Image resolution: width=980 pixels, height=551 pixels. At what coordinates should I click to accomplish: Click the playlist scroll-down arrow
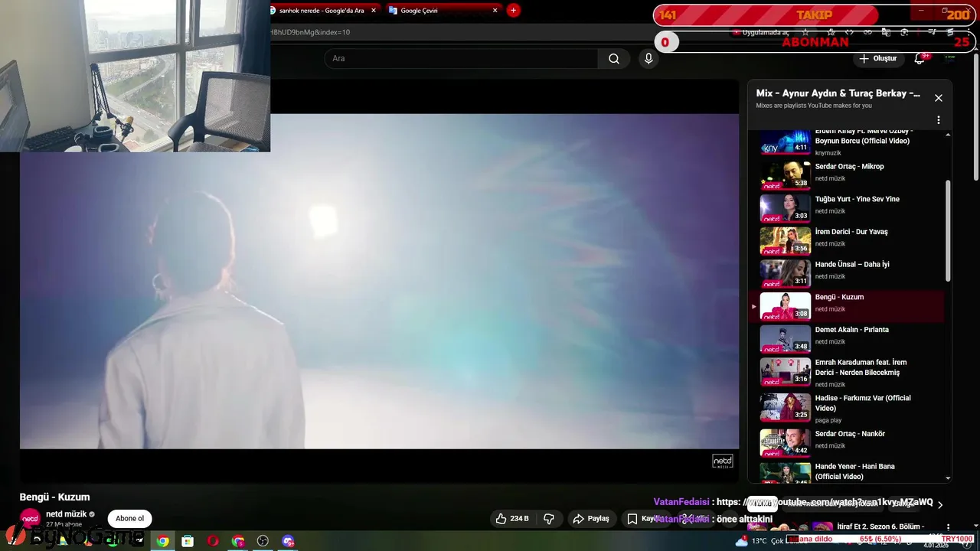click(x=949, y=478)
